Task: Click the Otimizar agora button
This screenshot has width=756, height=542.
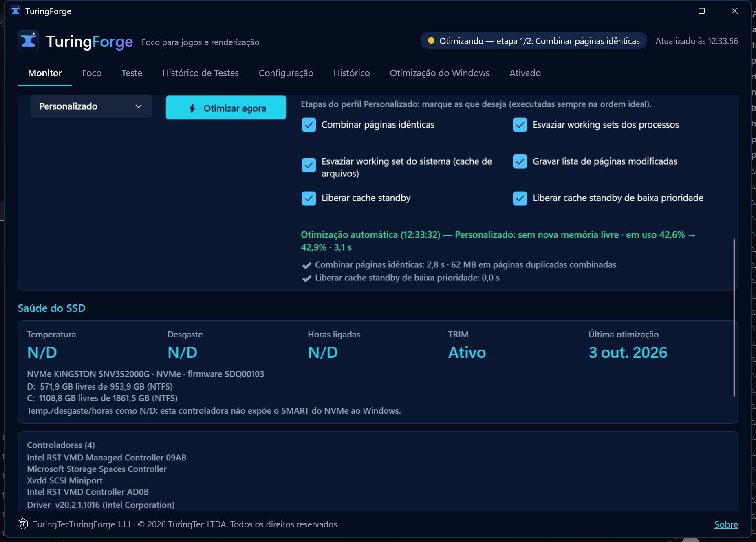Action: [x=226, y=108]
